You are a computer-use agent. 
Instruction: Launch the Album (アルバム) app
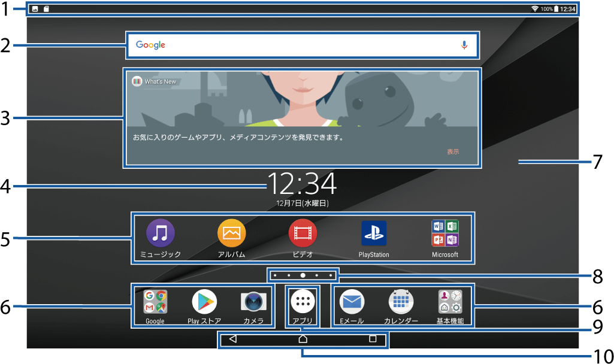pyautogui.click(x=231, y=233)
